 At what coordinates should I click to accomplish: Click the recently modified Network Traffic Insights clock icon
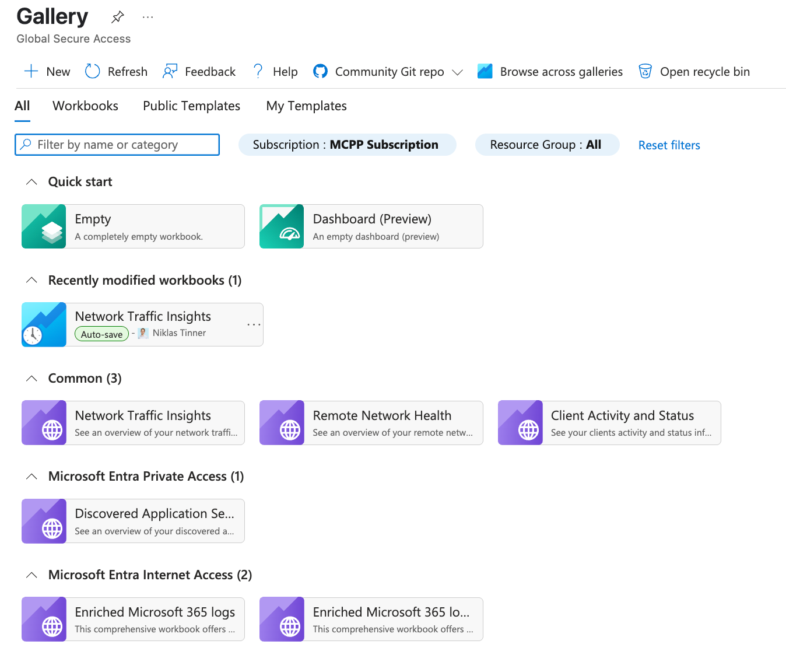(x=44, y=324)
